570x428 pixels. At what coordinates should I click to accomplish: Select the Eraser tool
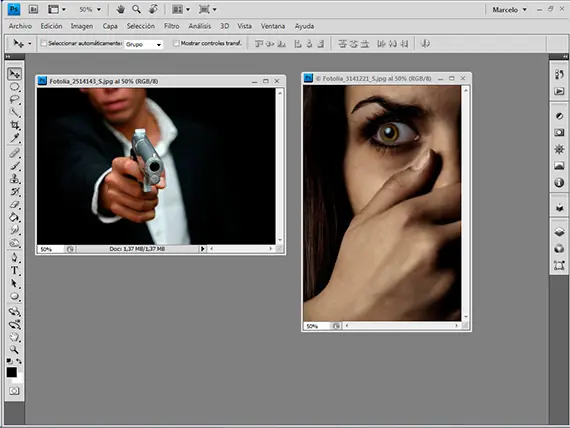pyautogui.click(x=14, y=204)
